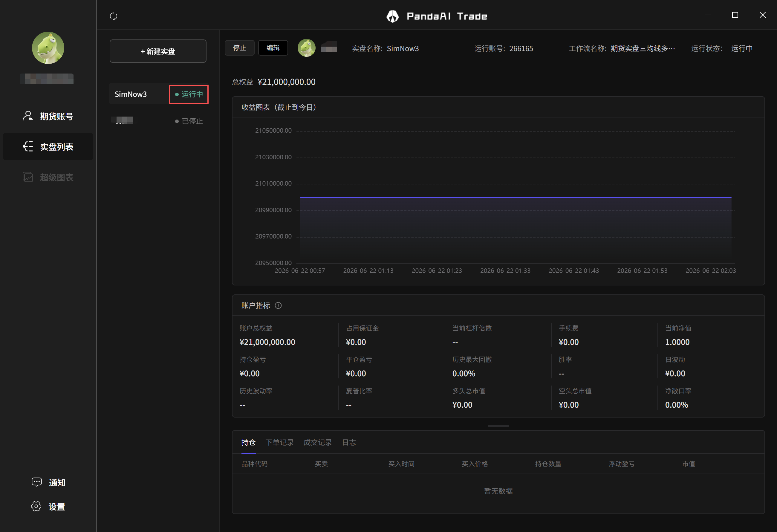
Task: Click the 品种代码 column header
Action: (254, 464)
